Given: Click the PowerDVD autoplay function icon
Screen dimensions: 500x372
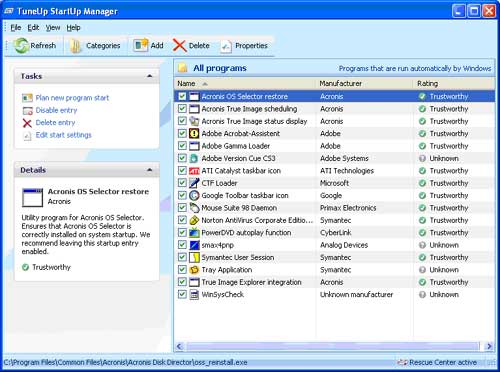Looking at the screenshot, I should (x=194, y=232).
